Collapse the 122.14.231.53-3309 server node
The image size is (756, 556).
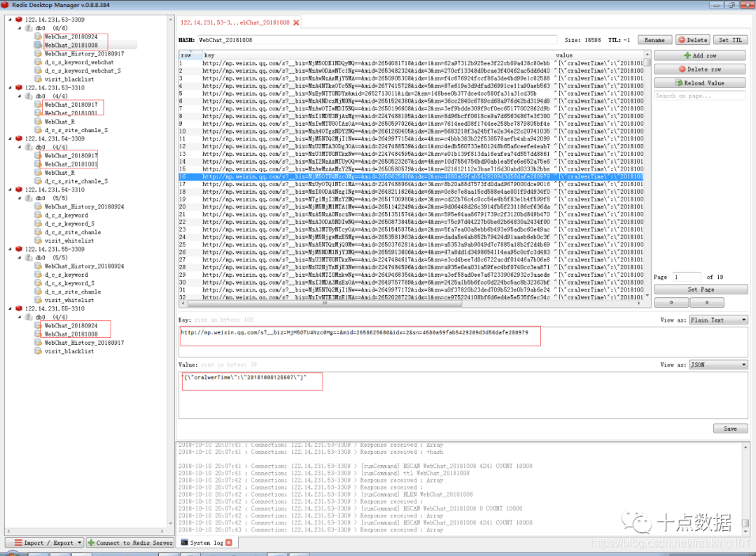click(10, 20)
